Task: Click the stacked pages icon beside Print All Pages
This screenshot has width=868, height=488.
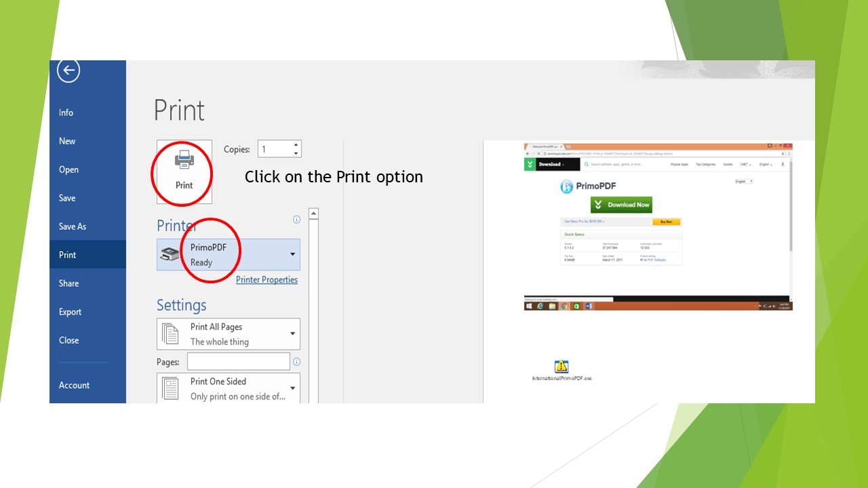Action: click(170, 334)
